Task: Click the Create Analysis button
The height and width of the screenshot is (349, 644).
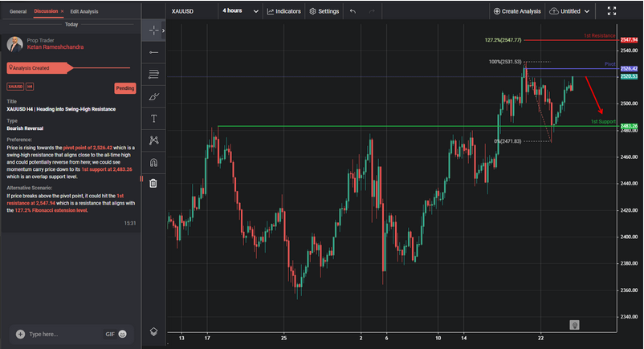Action: tap(517, 11)
